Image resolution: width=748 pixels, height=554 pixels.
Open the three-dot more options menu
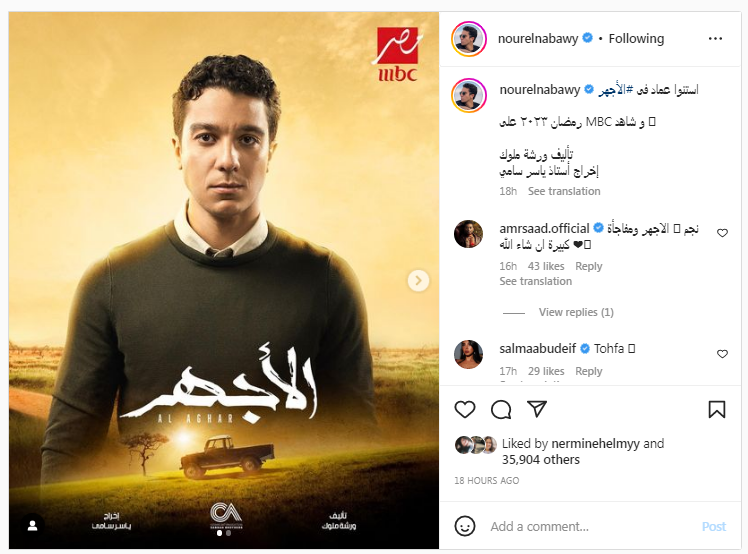tap(715, 39)
